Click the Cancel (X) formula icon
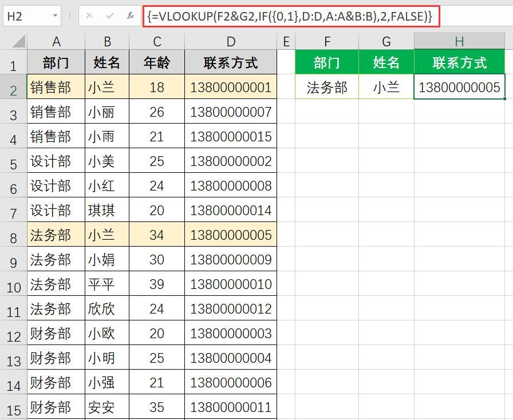The height and width of the screenshot is (420, 513). (89, 15)
